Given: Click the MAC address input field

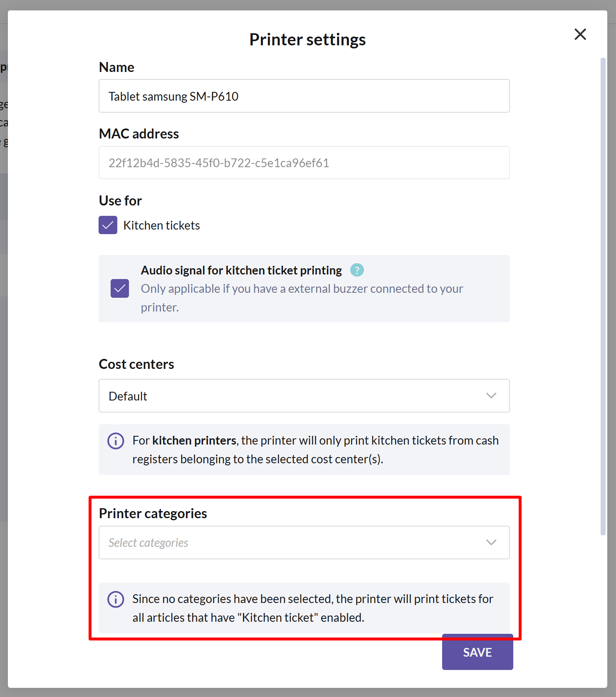Looking at the screenshot, I should tap(304, 163).
